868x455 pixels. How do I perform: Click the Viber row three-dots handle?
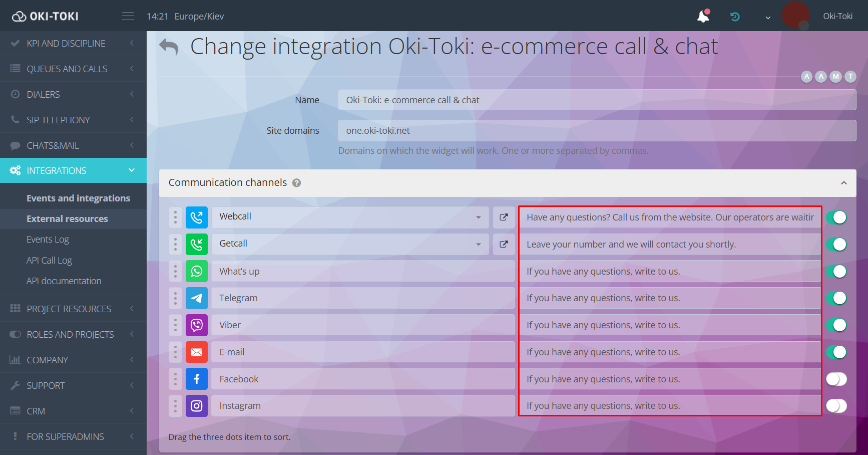175,325
